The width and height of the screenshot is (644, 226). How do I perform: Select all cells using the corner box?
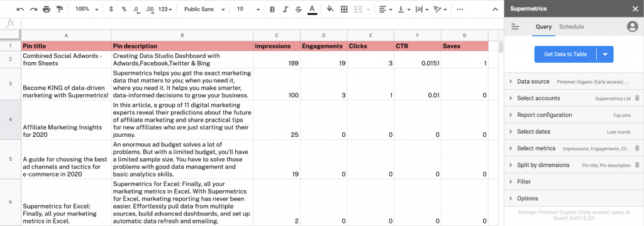point(10,35)
